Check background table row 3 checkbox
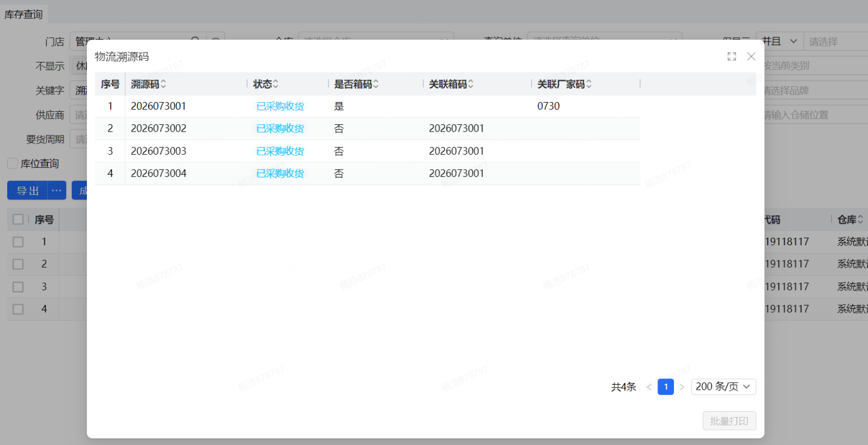Viewport: 868px width, 445px height. 18,287
